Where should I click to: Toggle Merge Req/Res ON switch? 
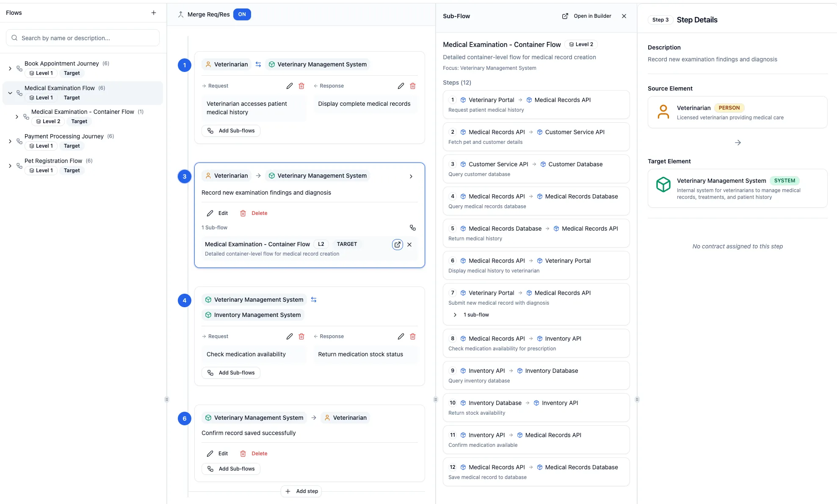coord(242,14)
